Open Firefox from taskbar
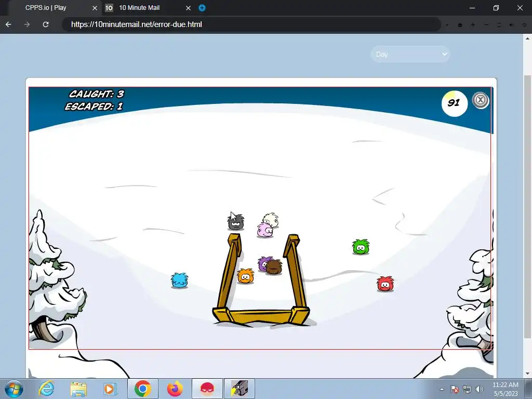Screen dimensions: 532x399 [175, 389]
